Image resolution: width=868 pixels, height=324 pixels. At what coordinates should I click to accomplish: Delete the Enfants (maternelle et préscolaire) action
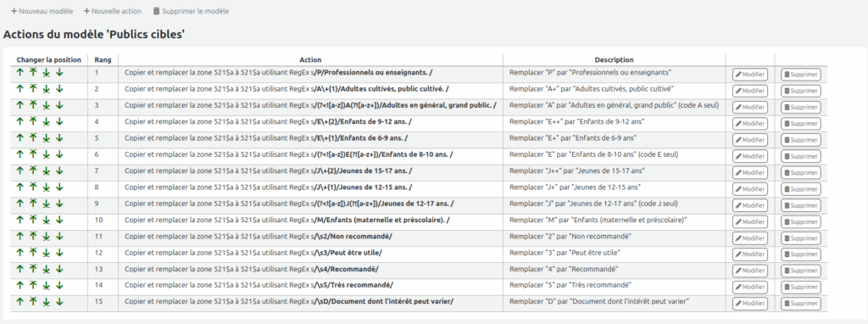[800, 221]
